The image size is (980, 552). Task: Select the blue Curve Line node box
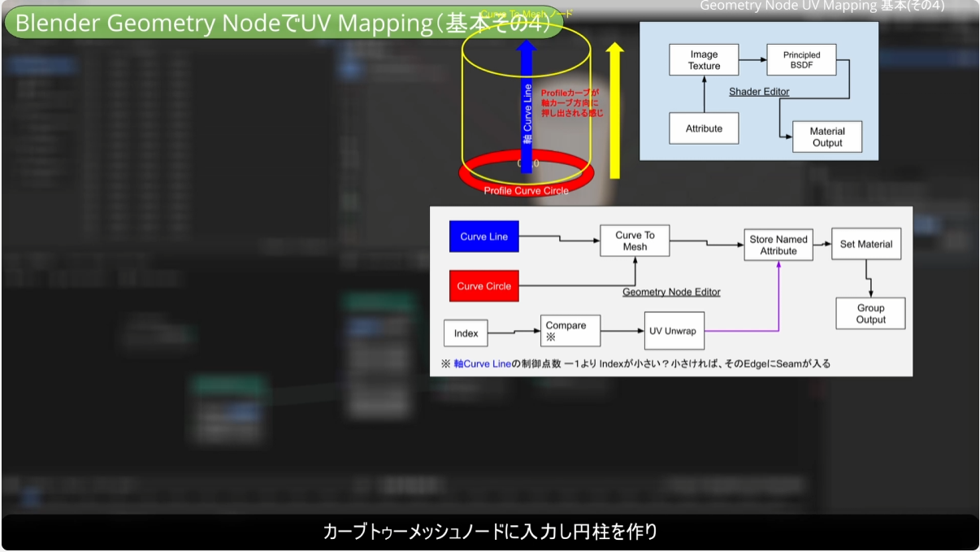(x=484, y=237)
